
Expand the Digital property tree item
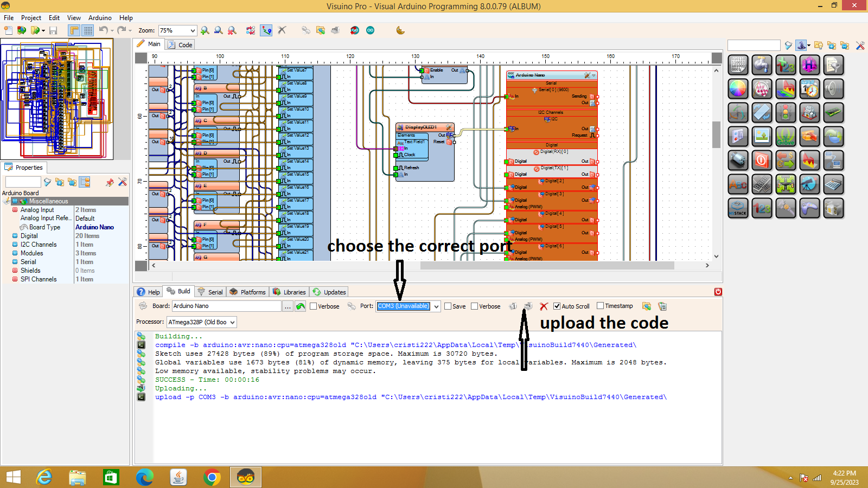[15, 236]
